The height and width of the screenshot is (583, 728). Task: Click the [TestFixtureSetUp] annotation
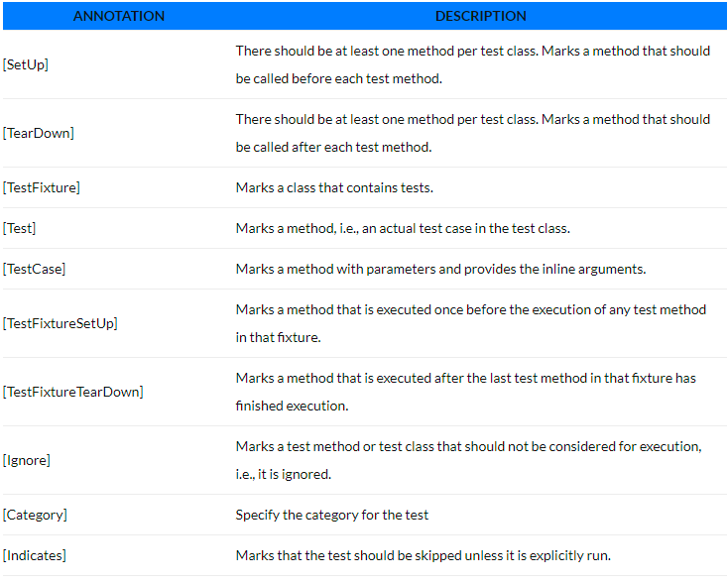[x=61, y=323]
